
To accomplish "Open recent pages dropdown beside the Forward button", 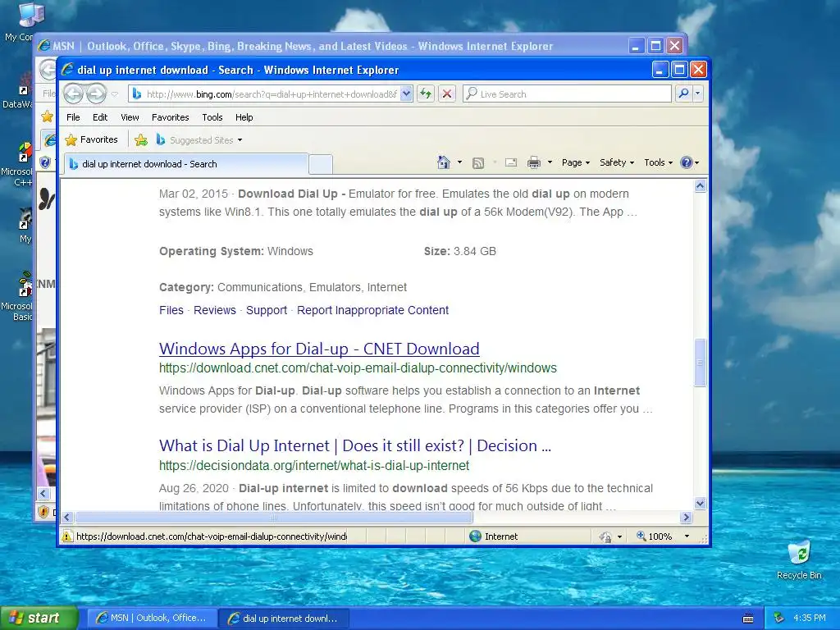I will 114,94.
